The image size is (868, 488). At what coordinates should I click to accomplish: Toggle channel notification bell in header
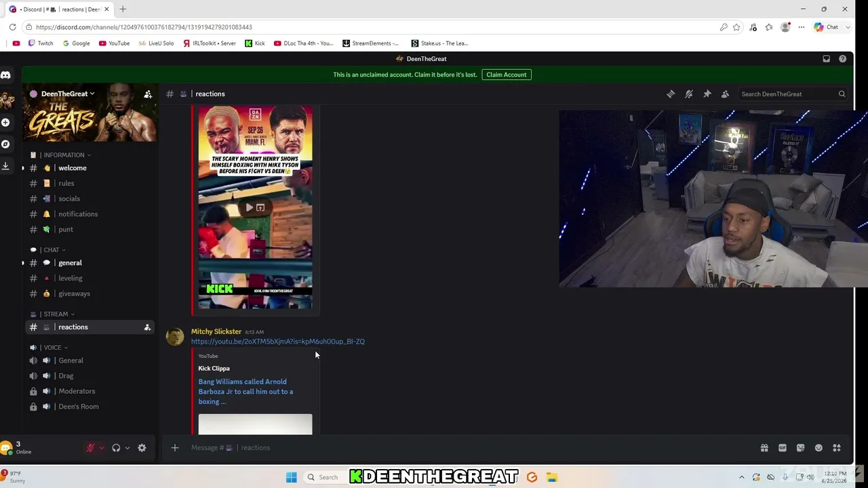(689, 94)
